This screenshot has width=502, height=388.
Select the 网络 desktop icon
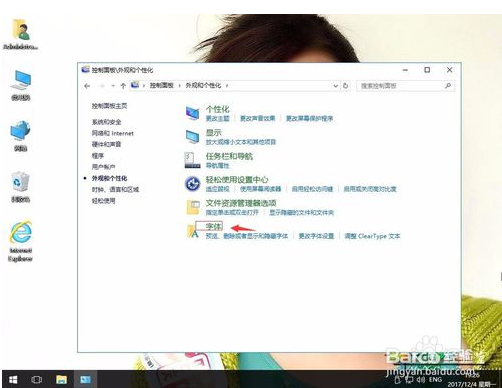pos(21,136)
